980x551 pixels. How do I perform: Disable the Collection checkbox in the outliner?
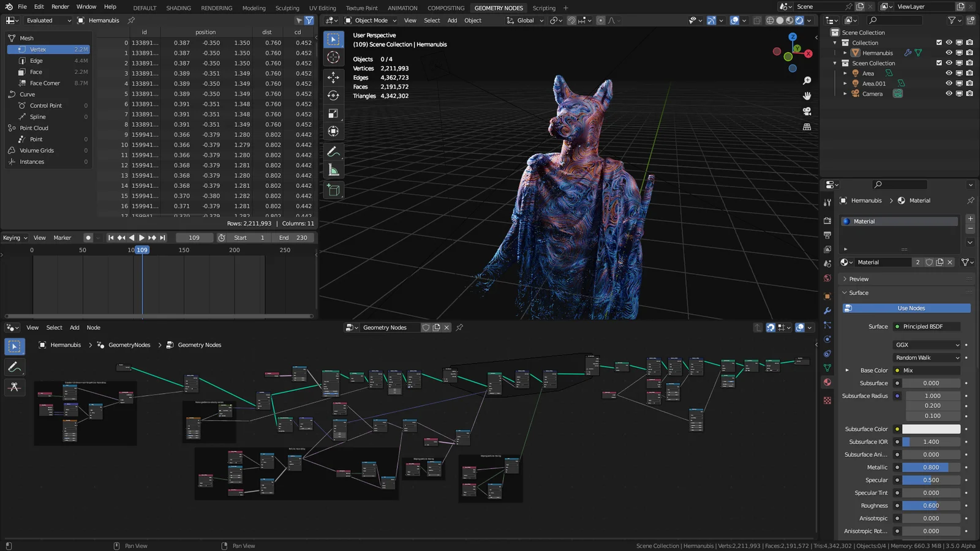(x=939, y=42)
